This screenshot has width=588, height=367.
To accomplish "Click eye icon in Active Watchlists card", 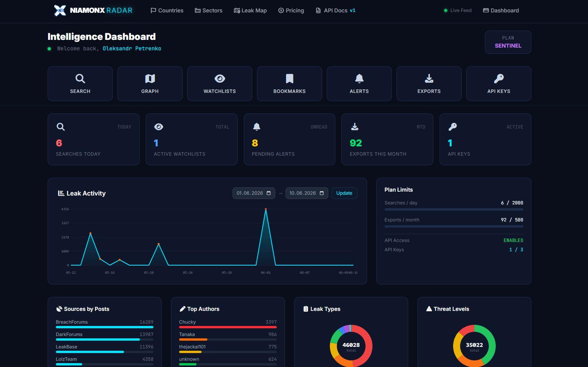I will pos(159,127).
